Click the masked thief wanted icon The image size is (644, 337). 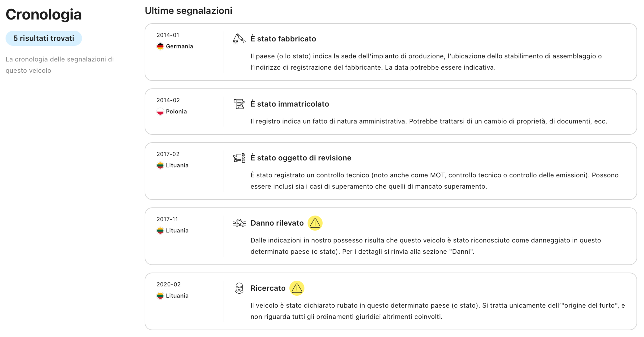click(239, 288)
